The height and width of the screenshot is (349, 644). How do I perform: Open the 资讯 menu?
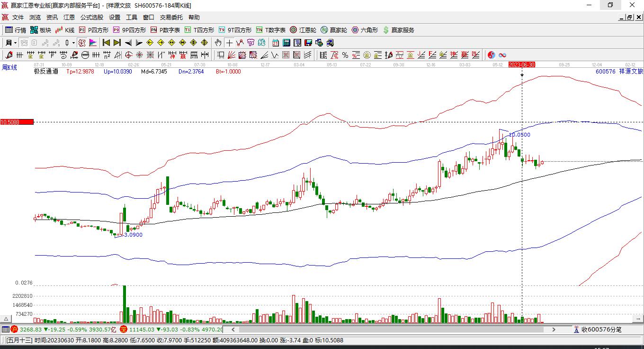(52, 18)
